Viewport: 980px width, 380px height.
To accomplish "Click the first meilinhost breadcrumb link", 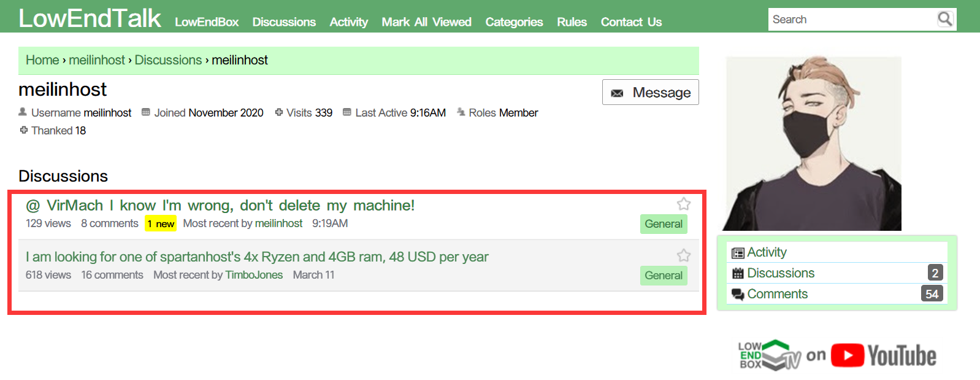I will [x=97, y=60].
